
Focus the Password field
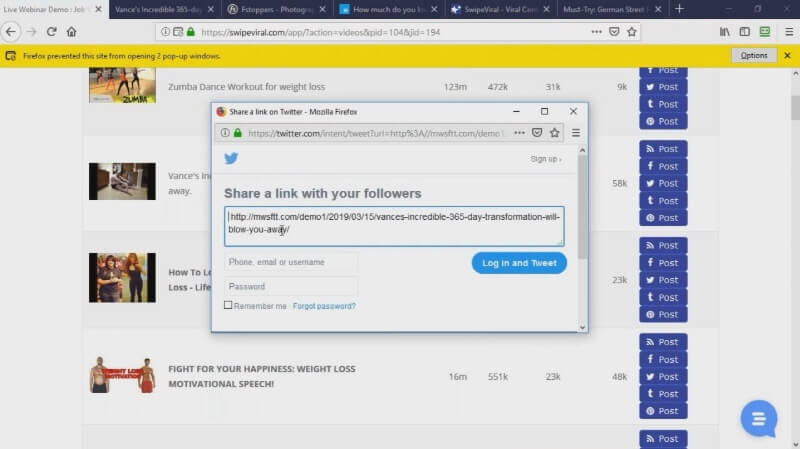coord(291,286)
